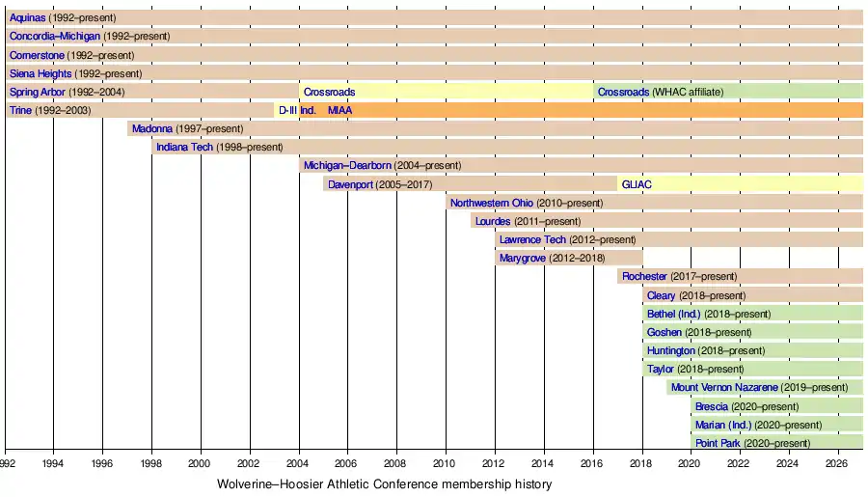The image size is (868, 497).
Task: Click the D-III Ind. link
Action: click(297, 110)
